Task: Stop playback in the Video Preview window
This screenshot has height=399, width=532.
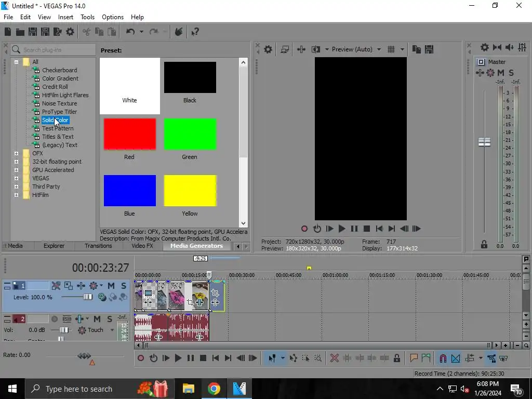Action: tap(367, 229)
